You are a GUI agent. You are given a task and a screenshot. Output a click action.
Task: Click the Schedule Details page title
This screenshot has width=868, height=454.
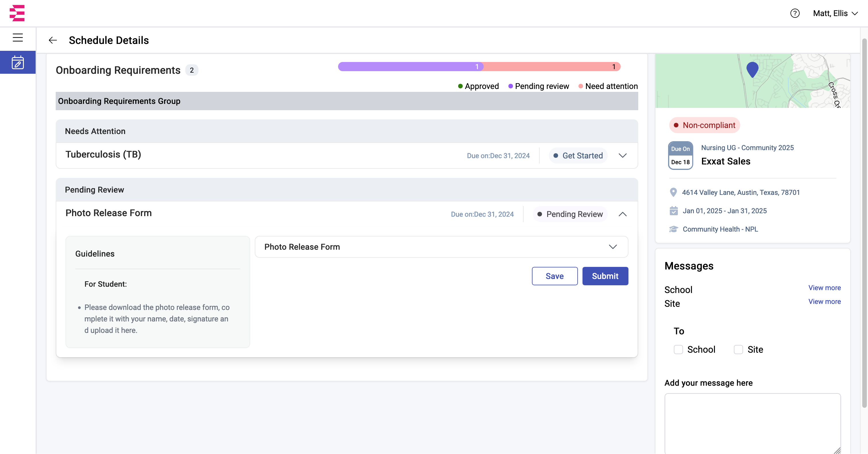(109, 40)
